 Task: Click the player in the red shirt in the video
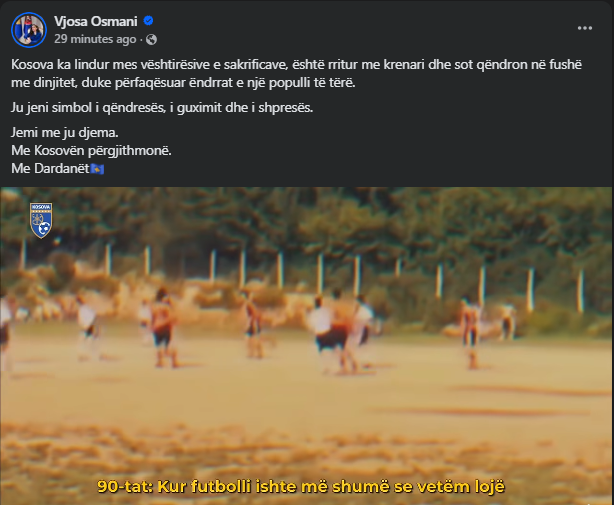pos(163,328)
